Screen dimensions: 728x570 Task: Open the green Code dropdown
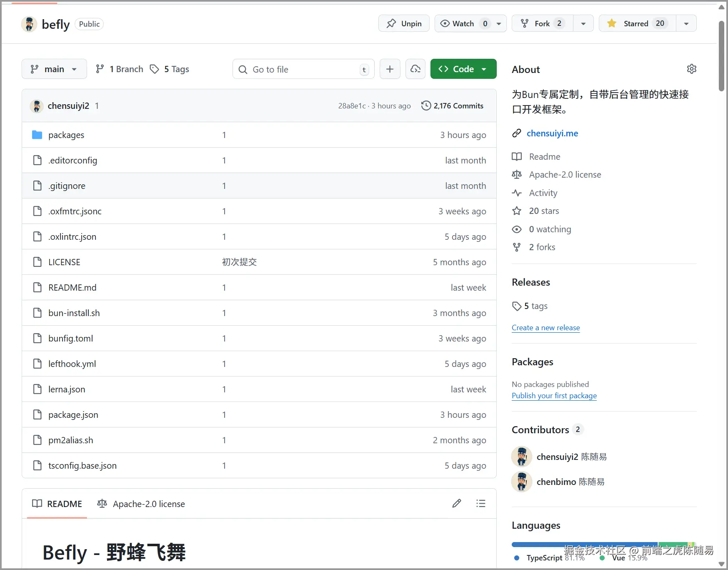[x=463, y=69]
